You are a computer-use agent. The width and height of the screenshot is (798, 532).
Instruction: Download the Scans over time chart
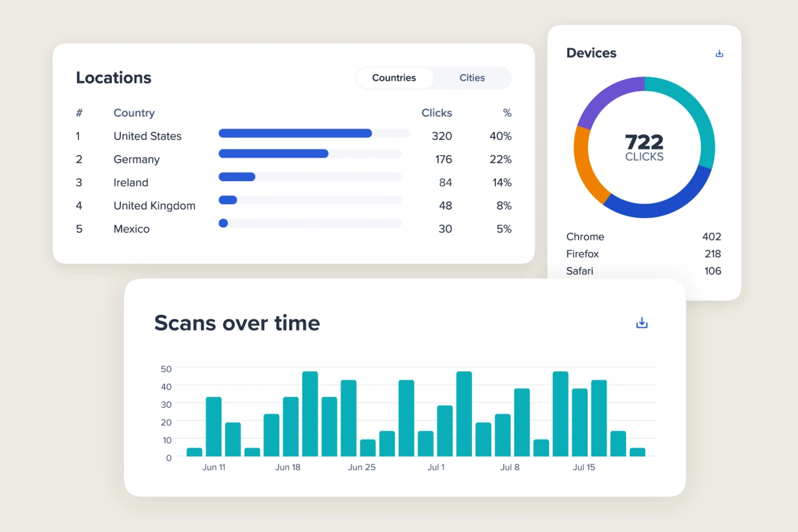point(641,322)
